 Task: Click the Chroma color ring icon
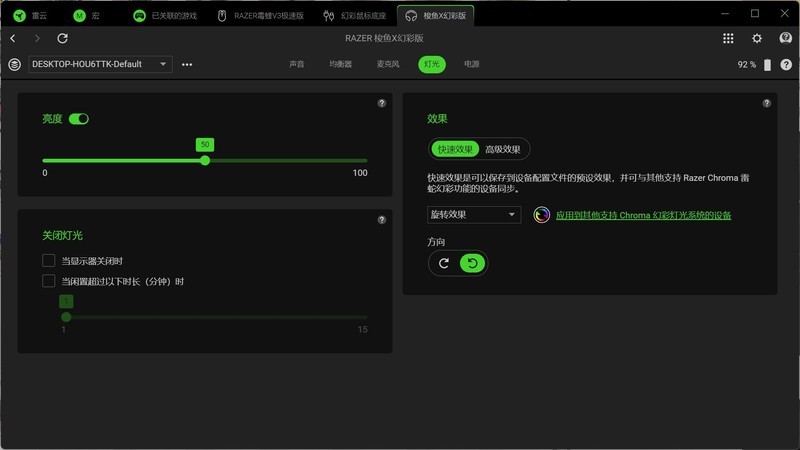(x=541, y=215)
